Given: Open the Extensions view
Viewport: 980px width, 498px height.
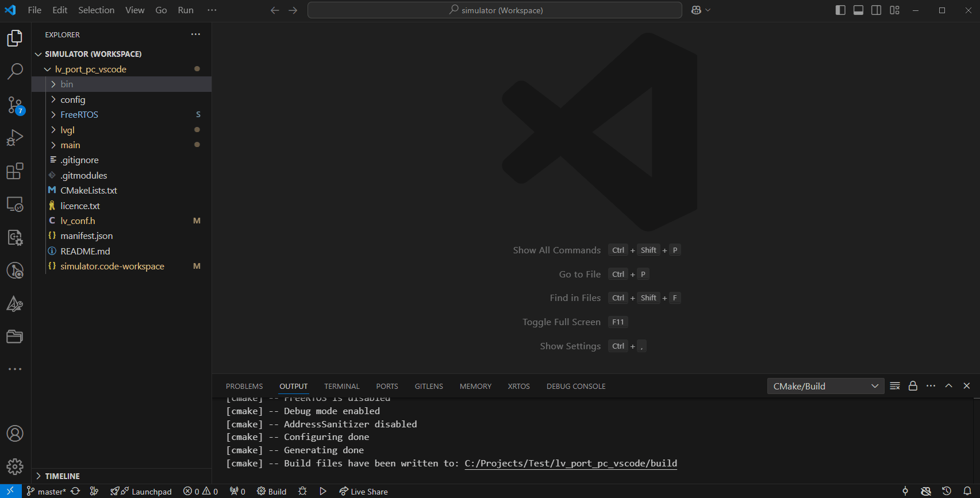Looking at the screenshot, I should point(15,171).
